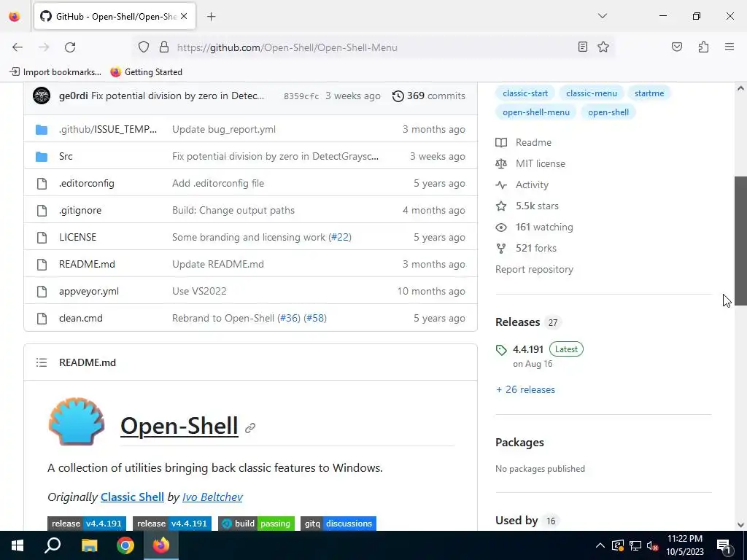
Task: Open the tracking protection shield icon
Action: [144, 47]
